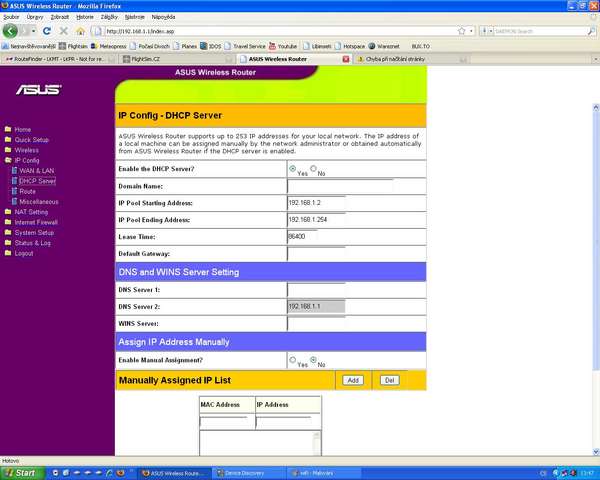Open the Route settings page
600x480 pixels.
[27, 191]
